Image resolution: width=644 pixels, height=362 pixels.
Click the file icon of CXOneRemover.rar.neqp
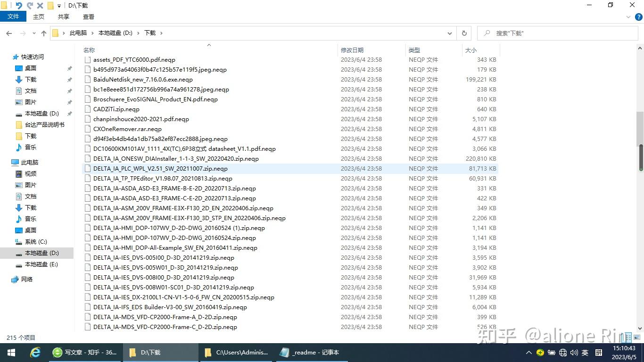pos(87,129)
